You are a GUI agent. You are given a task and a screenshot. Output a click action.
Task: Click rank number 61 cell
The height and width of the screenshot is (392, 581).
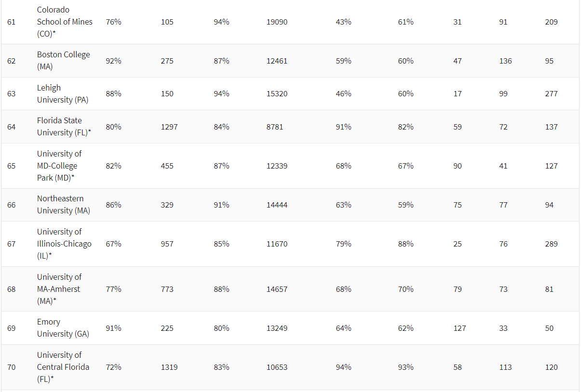coord(12,22)
